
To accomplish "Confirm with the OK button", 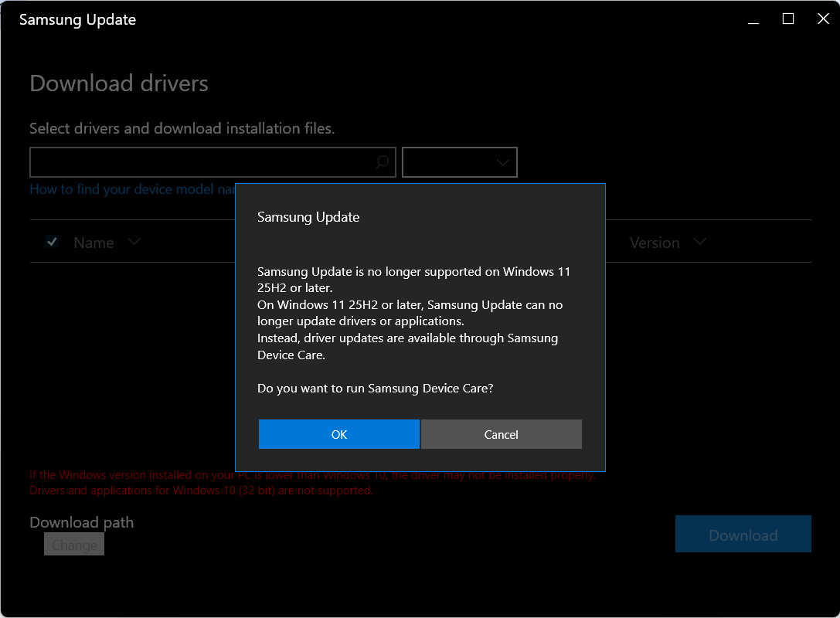I will [x=339, y=434].
